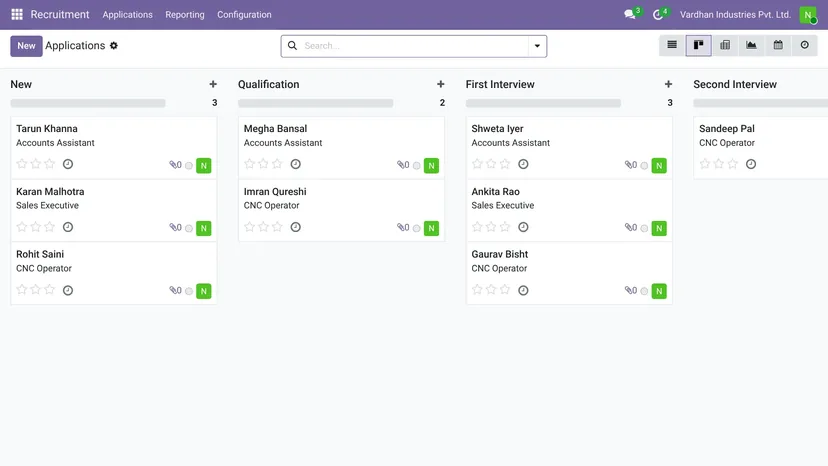Open the Configuration menu
828x466 pixels.
[244, 15]
